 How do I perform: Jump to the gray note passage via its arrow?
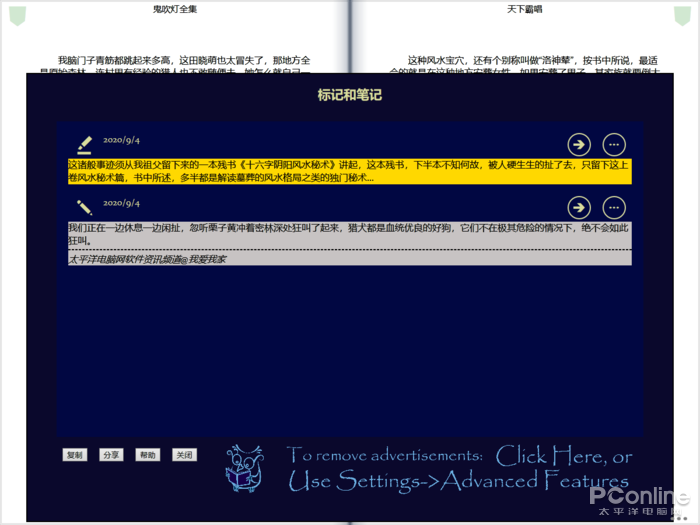click(x=579, y=208)
